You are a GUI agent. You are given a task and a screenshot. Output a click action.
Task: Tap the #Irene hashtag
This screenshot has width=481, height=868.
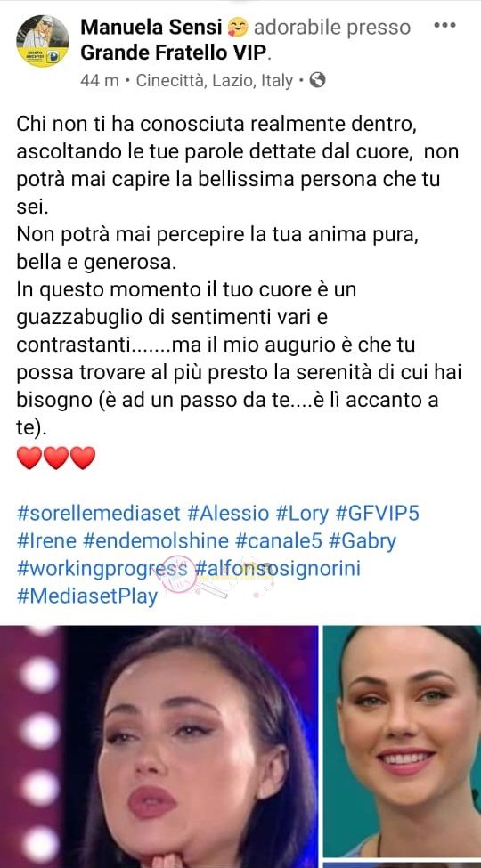pos(46,541)
